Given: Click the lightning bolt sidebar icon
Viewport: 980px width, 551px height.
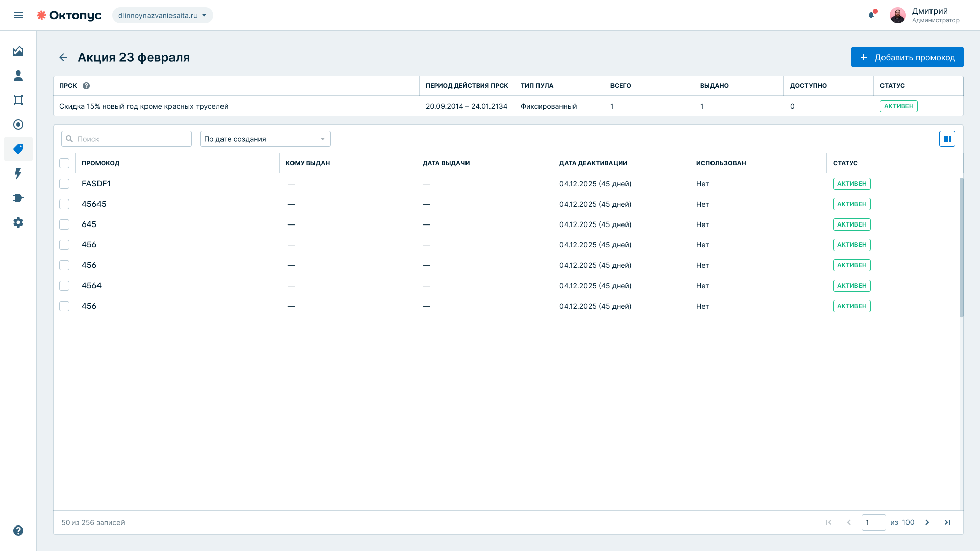Looking at the screenshot, I should coord(18,173).
